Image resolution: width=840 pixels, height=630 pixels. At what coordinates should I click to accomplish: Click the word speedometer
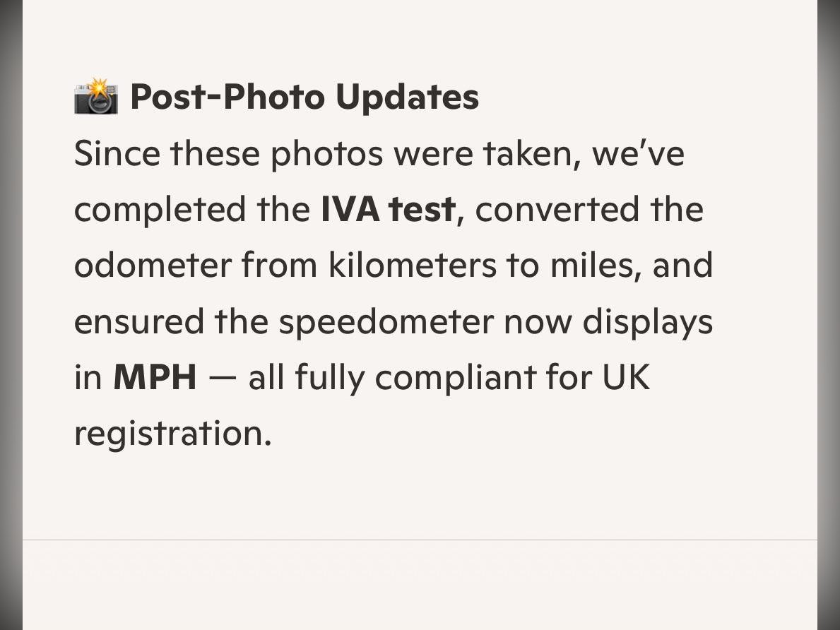click(x=386, y=322)
